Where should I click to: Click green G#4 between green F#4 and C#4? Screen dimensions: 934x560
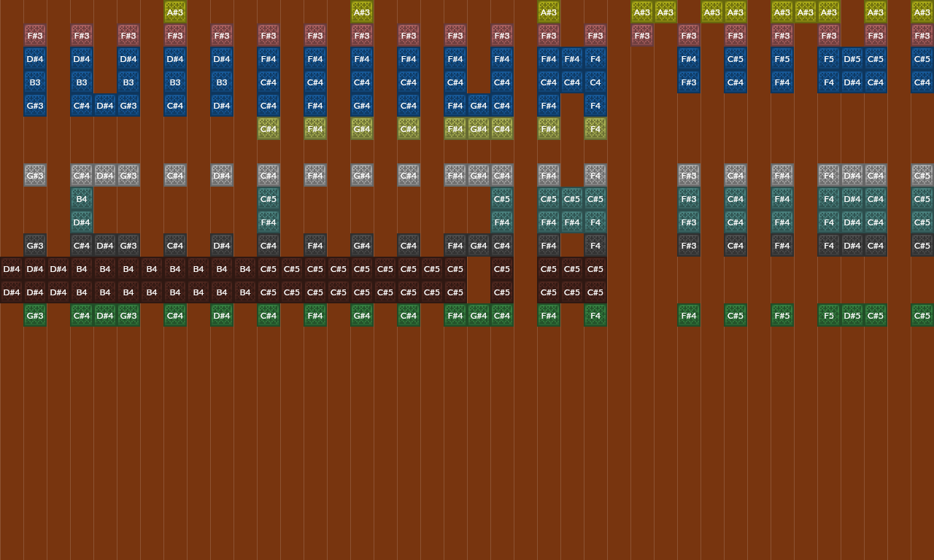coord(479,316)
